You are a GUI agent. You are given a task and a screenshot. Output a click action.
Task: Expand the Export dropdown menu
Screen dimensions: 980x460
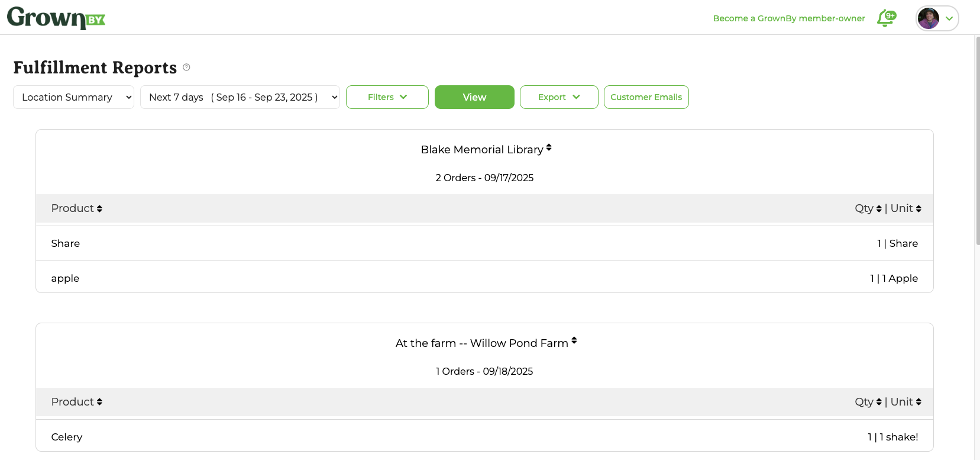click(559, 97)
